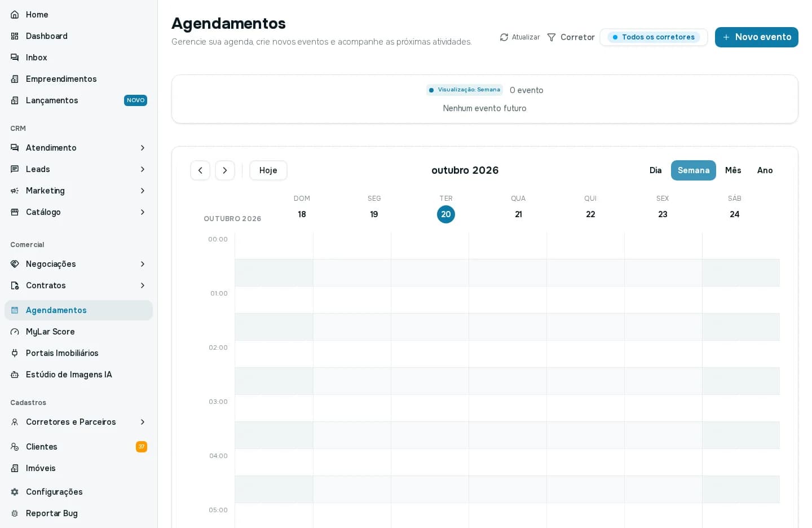Click the orange 37 badge on Clientes
This screenshot has width=812, height=528.
(x=142, y=447)
